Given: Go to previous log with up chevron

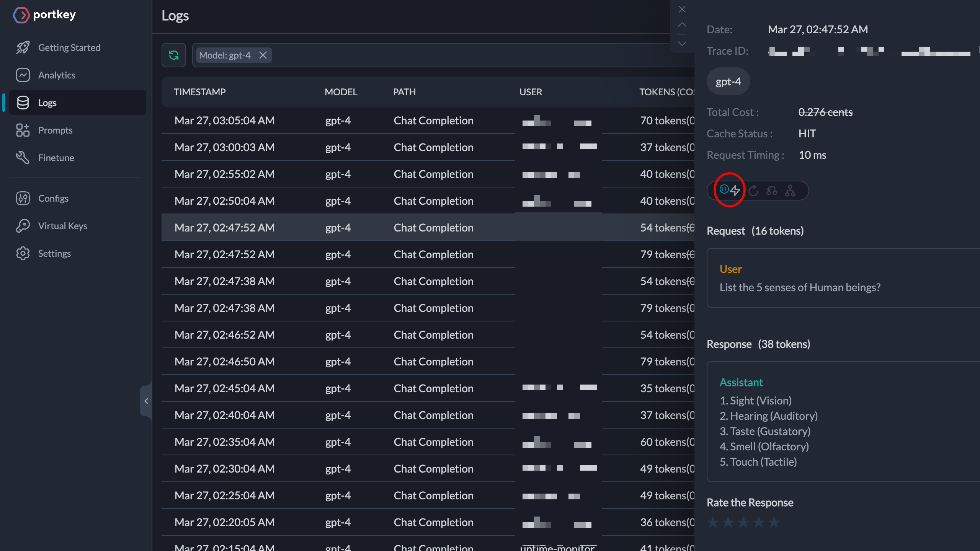Looking at the screenshot, I should [682, 25].
